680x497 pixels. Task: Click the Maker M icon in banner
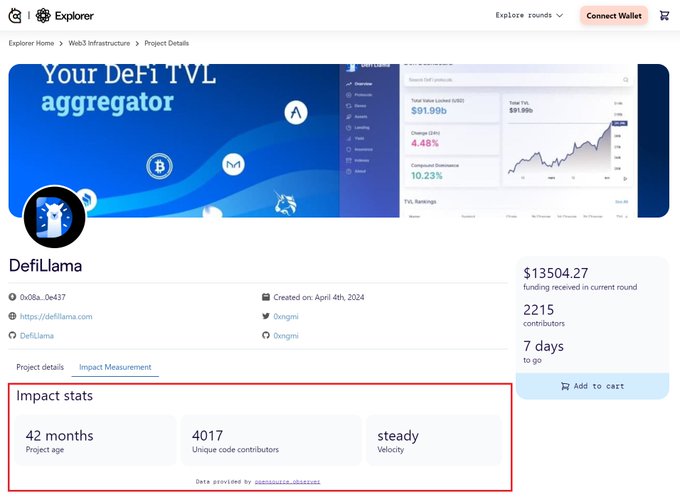click(233, 164)
